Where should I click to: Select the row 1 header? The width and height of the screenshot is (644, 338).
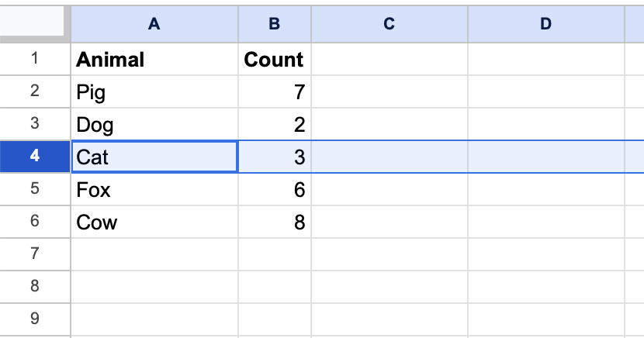click(35, 59)
